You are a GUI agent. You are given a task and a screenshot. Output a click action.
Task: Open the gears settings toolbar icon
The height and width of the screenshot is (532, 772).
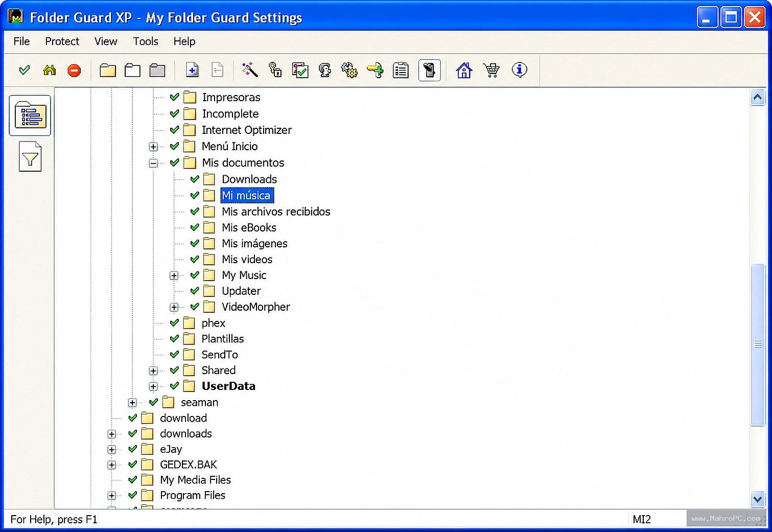click(350, 70)
